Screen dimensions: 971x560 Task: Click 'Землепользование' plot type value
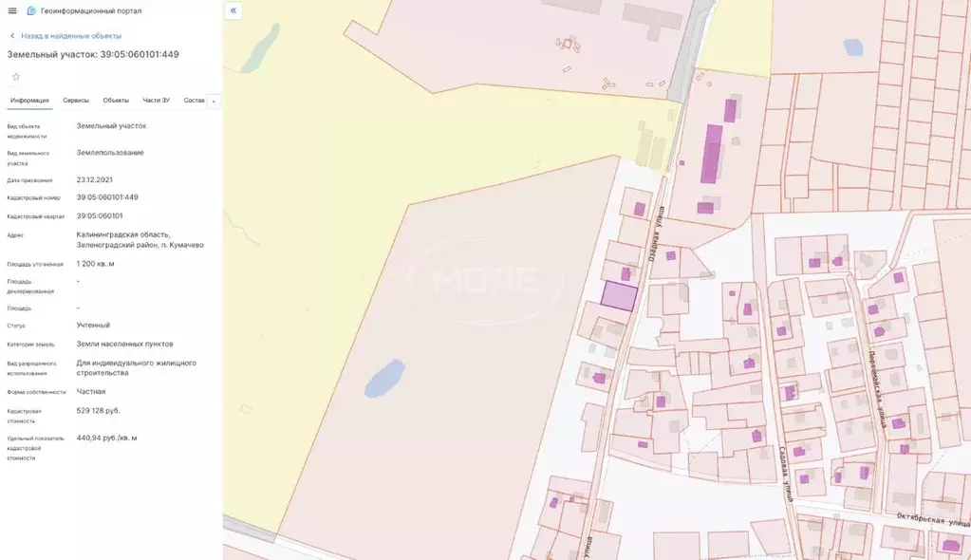coord(110,153)
